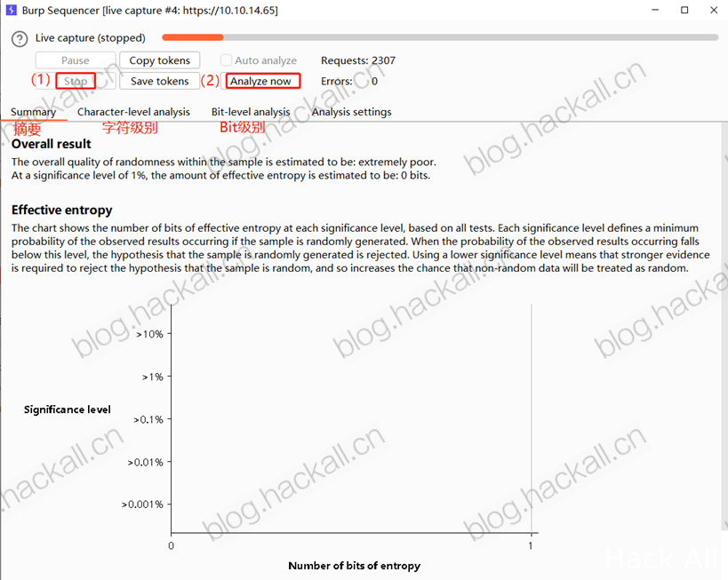Click the Stop capture button
728x580 pixels.
tap(76, 81)
